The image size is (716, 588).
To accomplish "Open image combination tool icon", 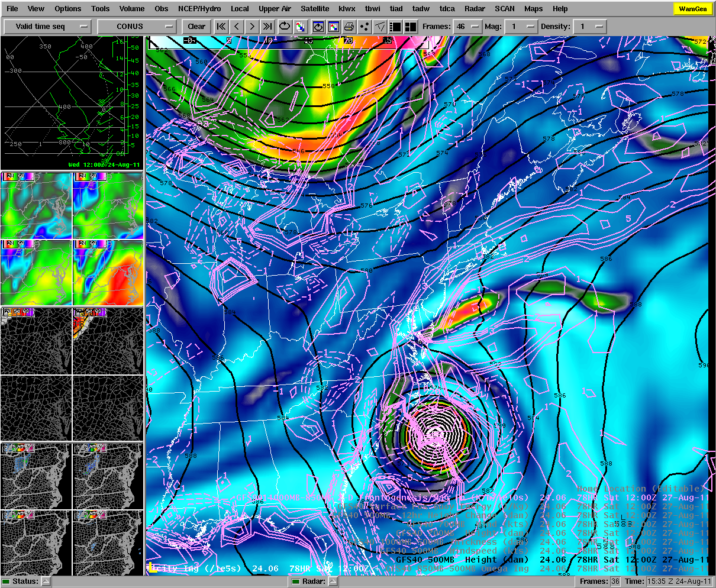I will click(300, 27).
